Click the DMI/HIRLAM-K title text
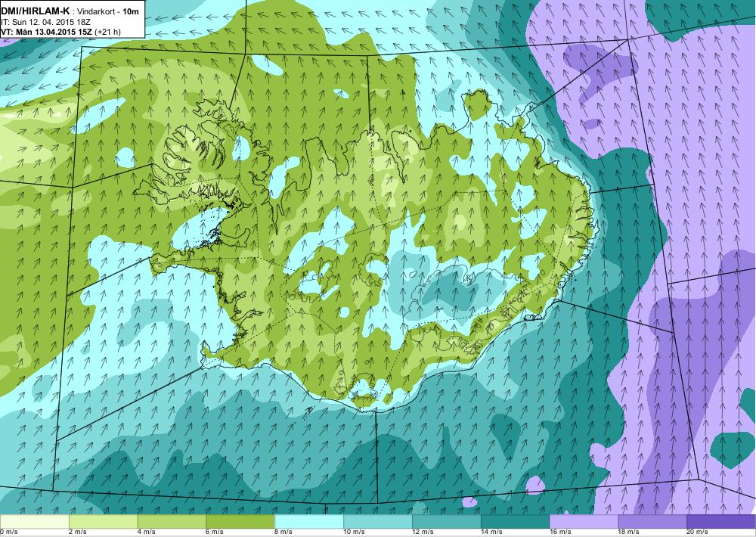The width and height of the screenshot is (756, 537). [36, 11]
